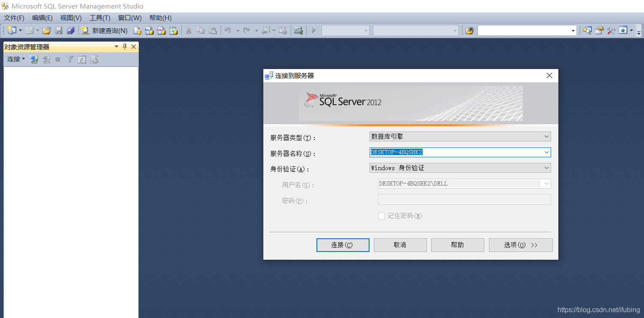Screen dimensions: 644x318
Task: Click the Redo arrow icon
Action: click(x=247, y=30)
